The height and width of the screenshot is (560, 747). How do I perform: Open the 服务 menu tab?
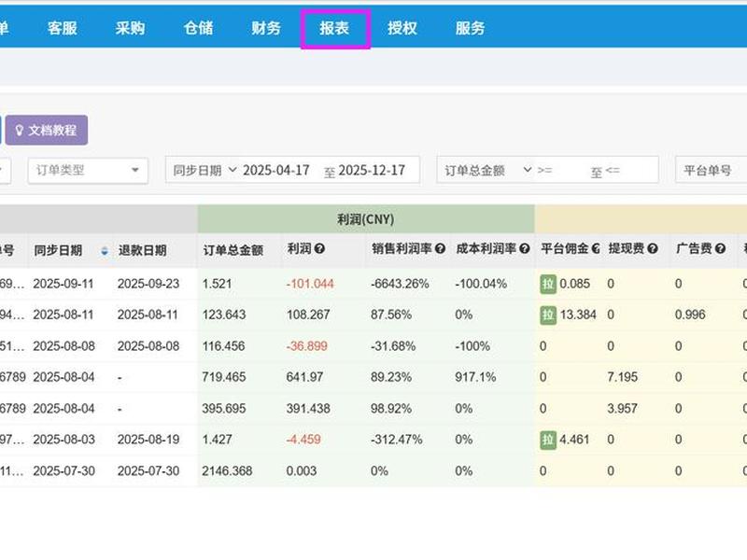point(471,28)
